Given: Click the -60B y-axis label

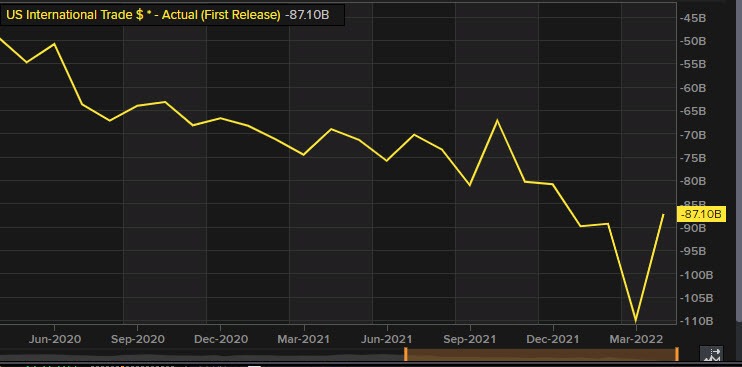Looking at the screenshot, I should 694,88.
